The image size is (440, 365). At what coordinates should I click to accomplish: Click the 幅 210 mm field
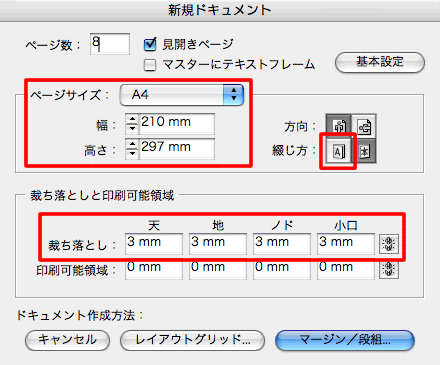point(177,124)
